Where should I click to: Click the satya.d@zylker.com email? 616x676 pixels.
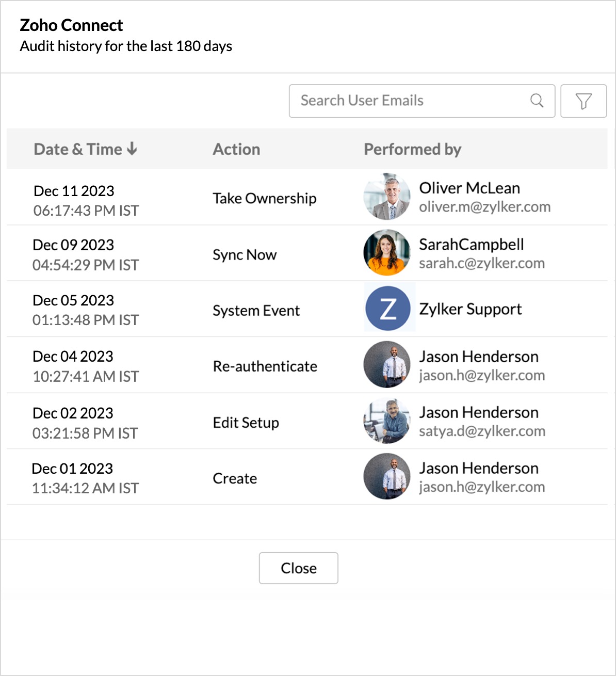[x=482, y=431]
